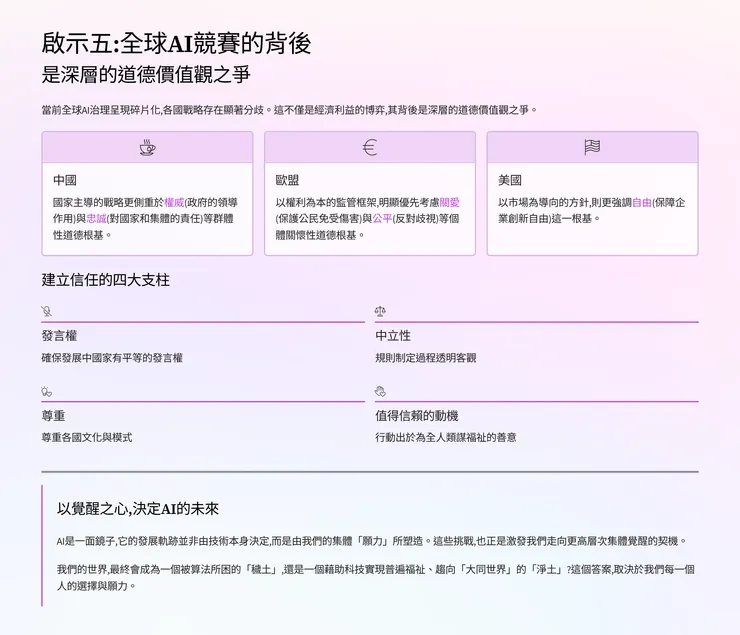Image resolution: width=740 pixels, height=635 pixels.
Task: Click the 中立性 pillar heading
Action: click(x=393, y=336)
